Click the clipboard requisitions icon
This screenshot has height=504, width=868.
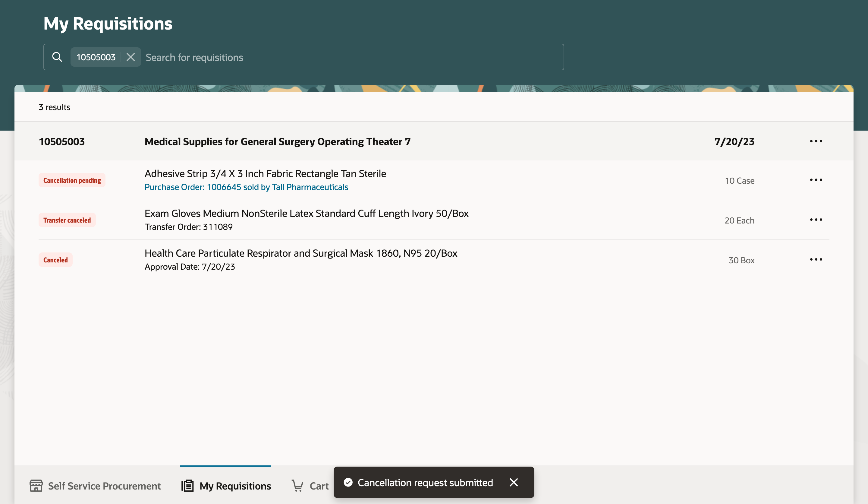point(187,485)
